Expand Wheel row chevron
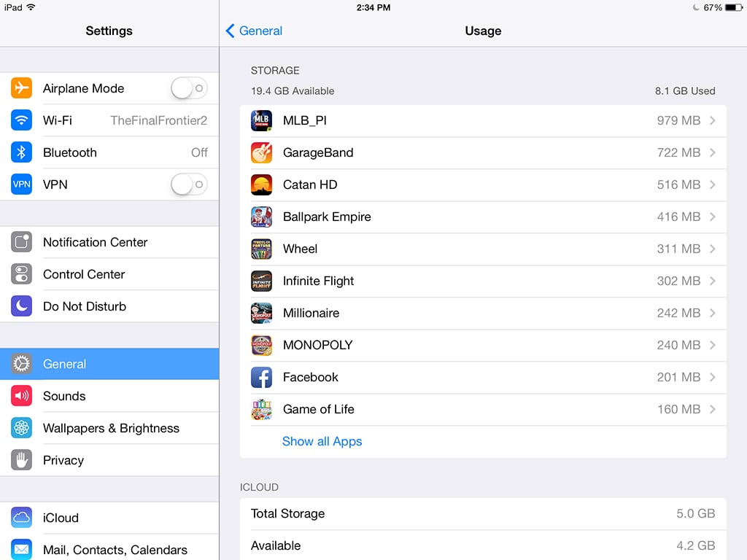 tap(713, 249)
